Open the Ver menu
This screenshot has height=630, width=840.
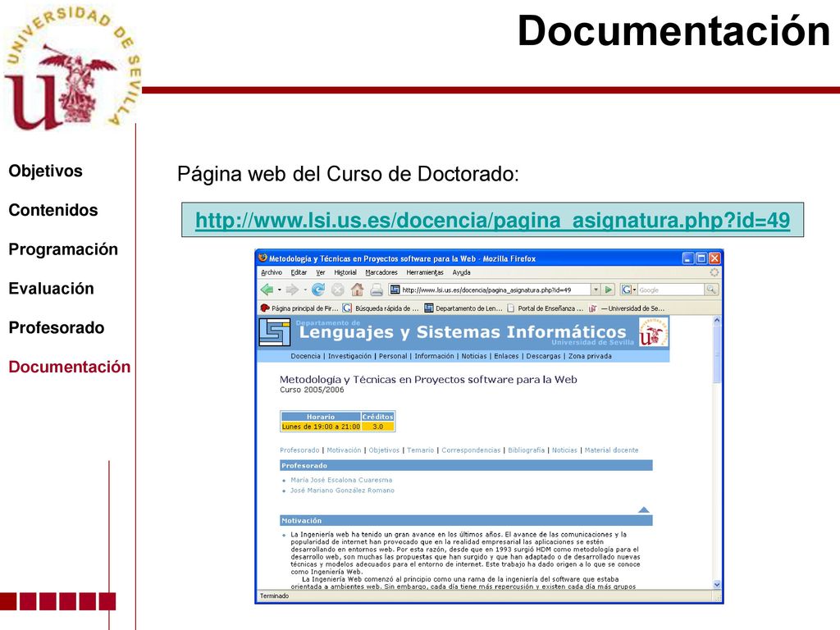pos(321,272)
